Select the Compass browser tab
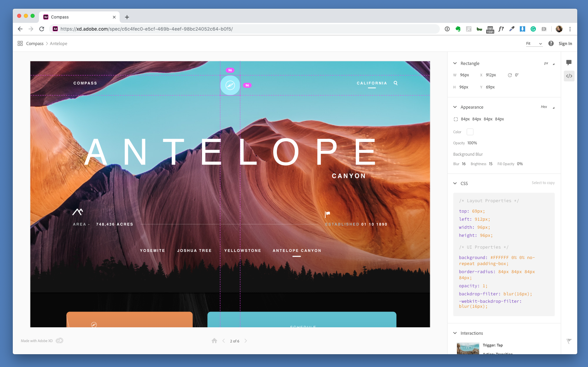Viewport: 588px width, 367px height. pos(79,17)
